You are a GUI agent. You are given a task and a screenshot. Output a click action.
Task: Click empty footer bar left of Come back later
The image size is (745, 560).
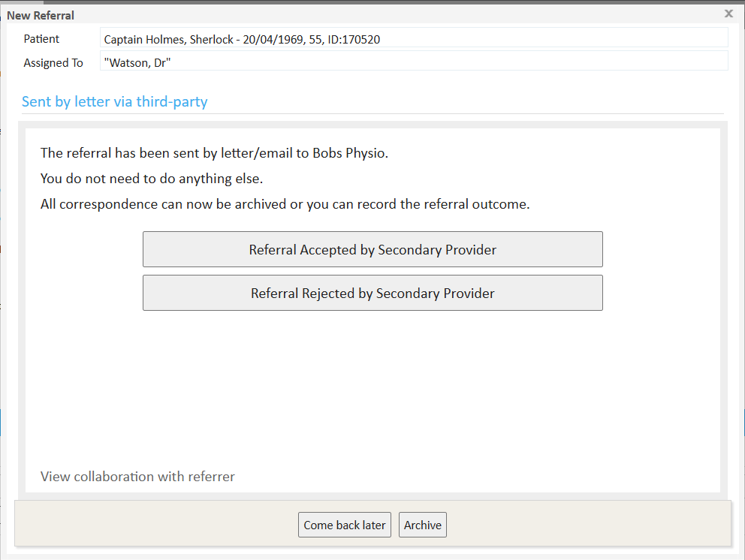click(150, 524)
